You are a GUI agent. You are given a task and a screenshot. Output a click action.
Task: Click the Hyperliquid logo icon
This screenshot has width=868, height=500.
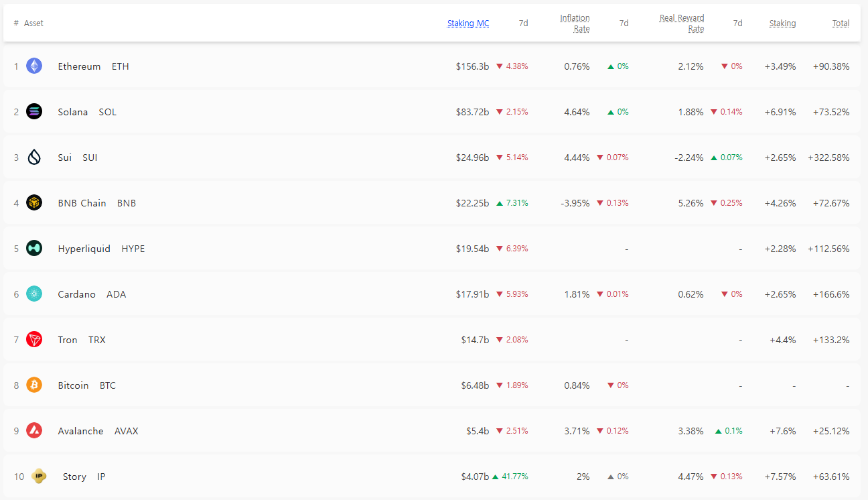coord(34,249)
